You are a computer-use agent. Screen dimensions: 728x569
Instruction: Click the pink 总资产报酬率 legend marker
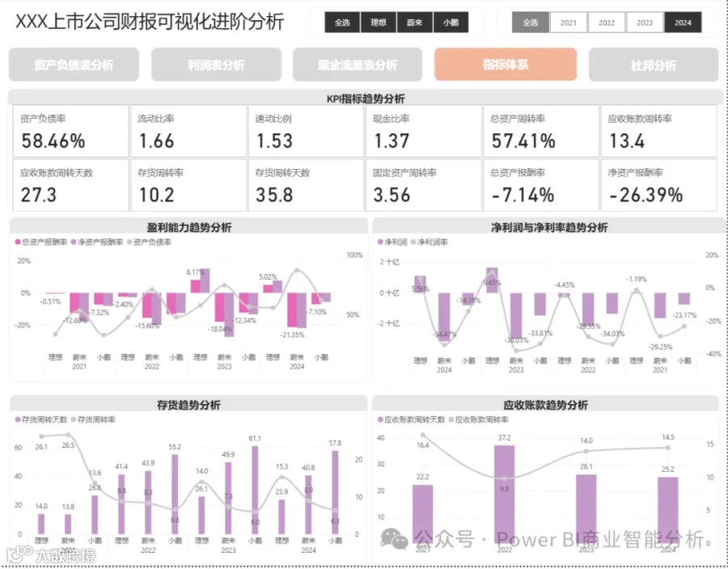[x=18, y=242]
